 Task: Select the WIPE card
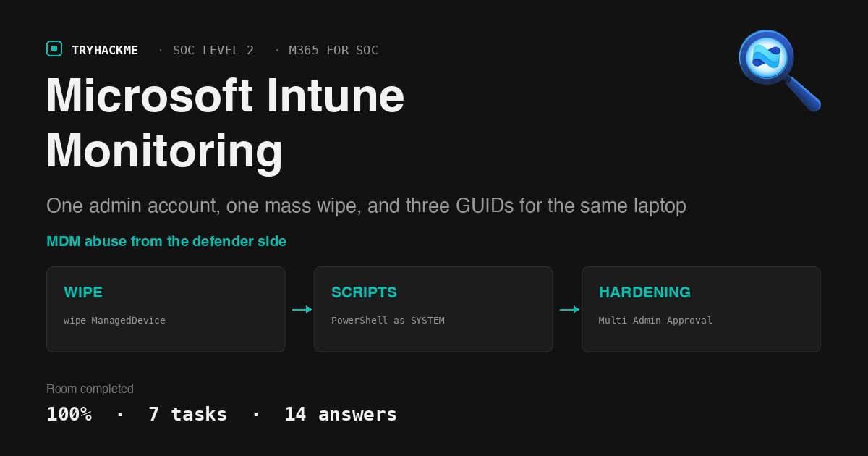(x=166, y=309)
